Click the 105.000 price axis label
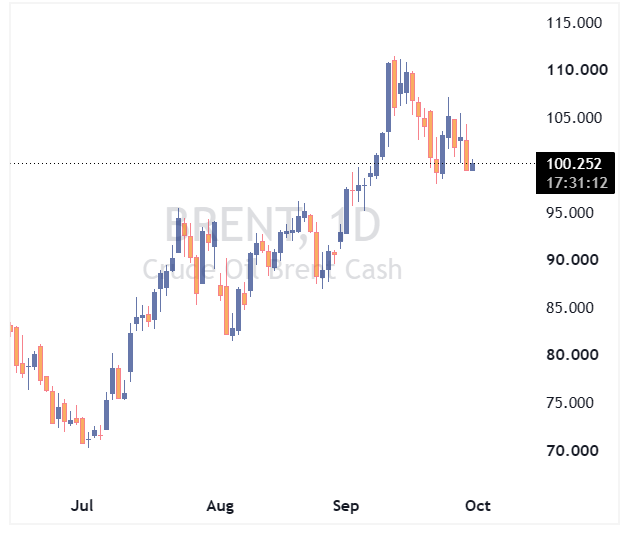This screenshot has height=540, width=629. click(574, 118)
